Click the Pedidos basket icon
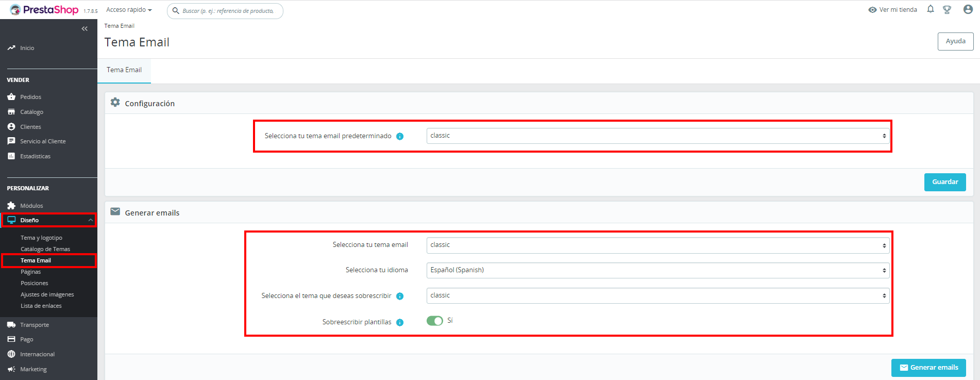980x380 pixels. click(11, 97)
